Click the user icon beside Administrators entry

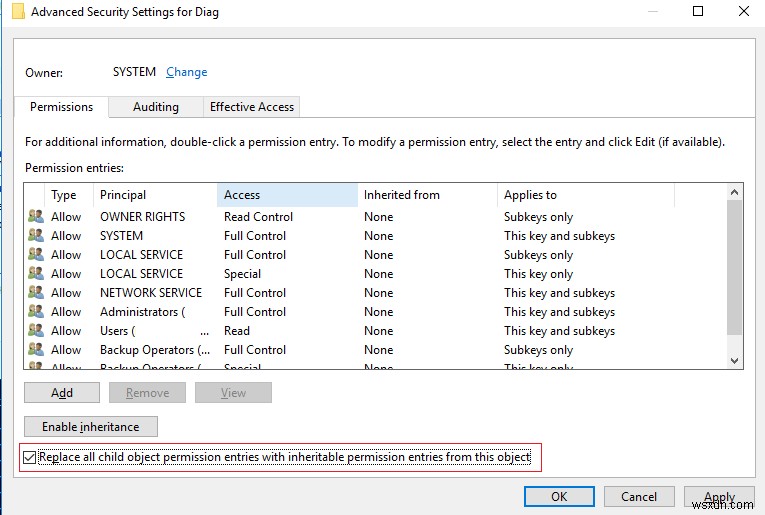pyautogui.click(x=36, y=312)
